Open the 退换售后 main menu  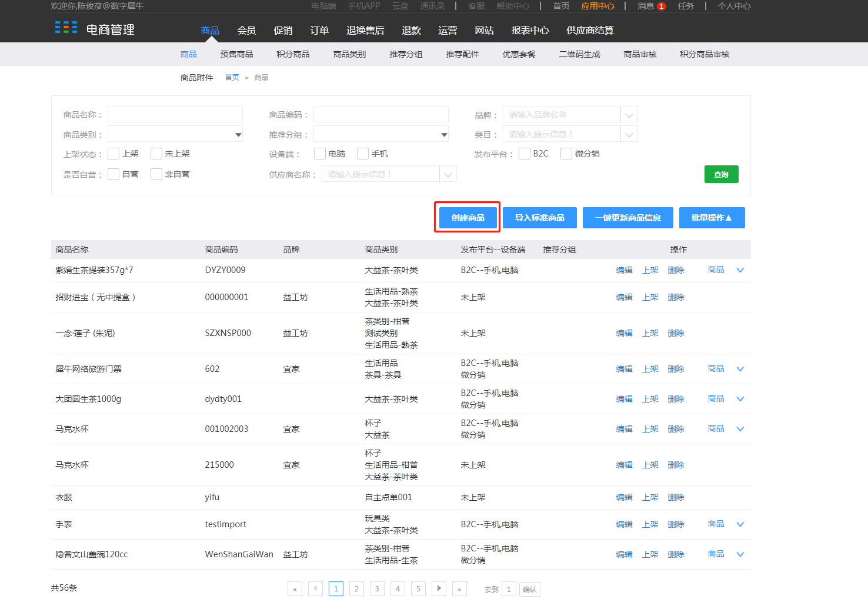tap(365, 30)
